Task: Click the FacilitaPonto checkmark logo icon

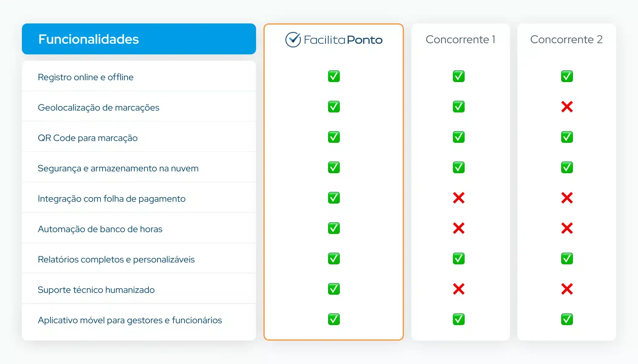Action: [293, 39]
